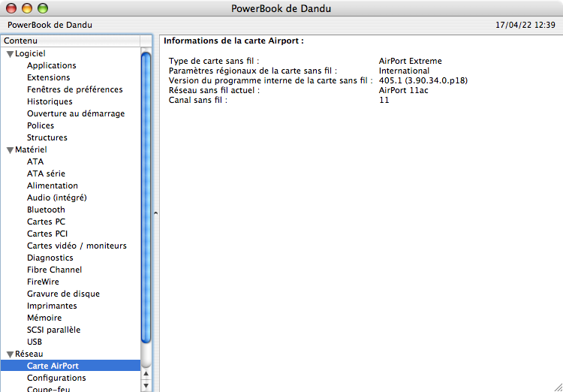The image size is (563, 392).
Task: Click the channel value 11
Action: click(x=384, y=100)
